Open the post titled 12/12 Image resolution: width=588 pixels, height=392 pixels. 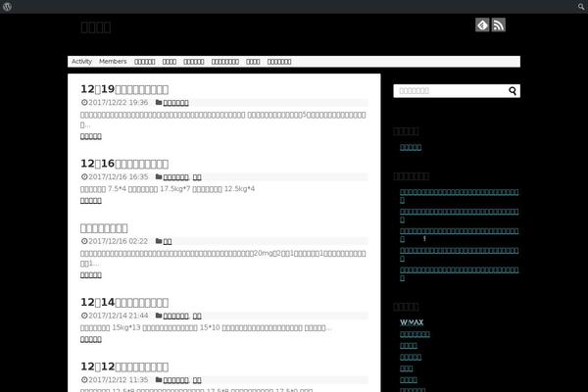point(124,367)
